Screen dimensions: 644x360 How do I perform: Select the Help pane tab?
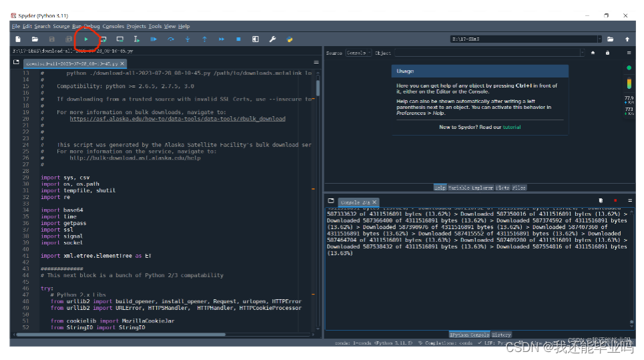tap(440, 188)
